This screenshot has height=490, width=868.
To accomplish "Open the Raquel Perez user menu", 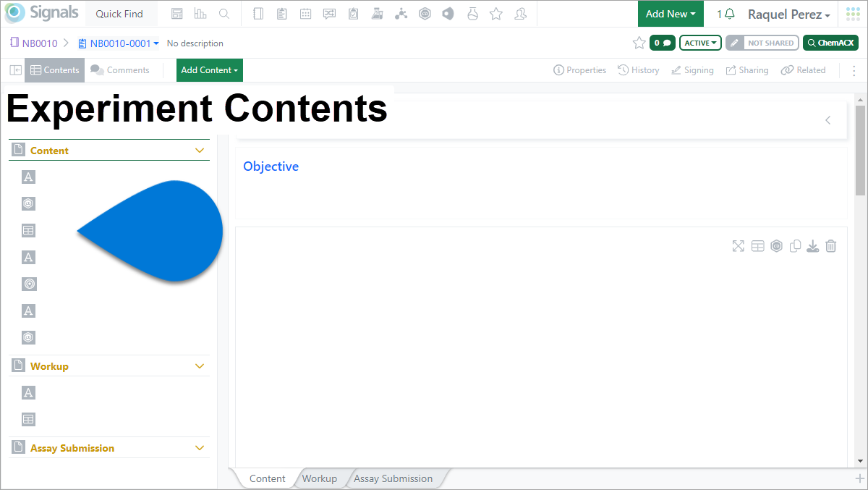I will pos(788,14).
